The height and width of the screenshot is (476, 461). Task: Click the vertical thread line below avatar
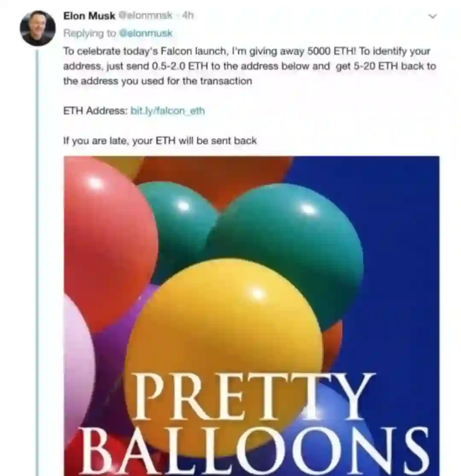point(37,256)
